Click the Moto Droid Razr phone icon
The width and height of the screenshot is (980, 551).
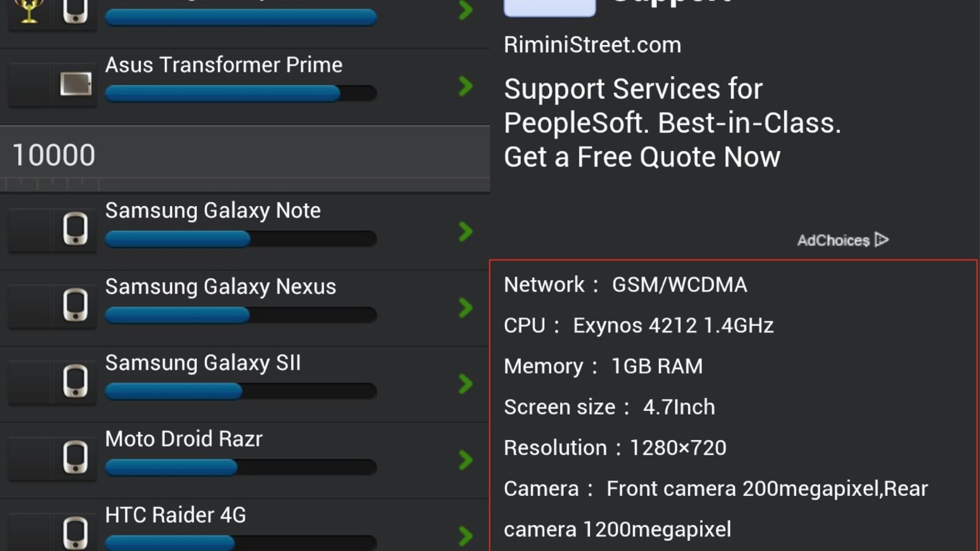75,457
